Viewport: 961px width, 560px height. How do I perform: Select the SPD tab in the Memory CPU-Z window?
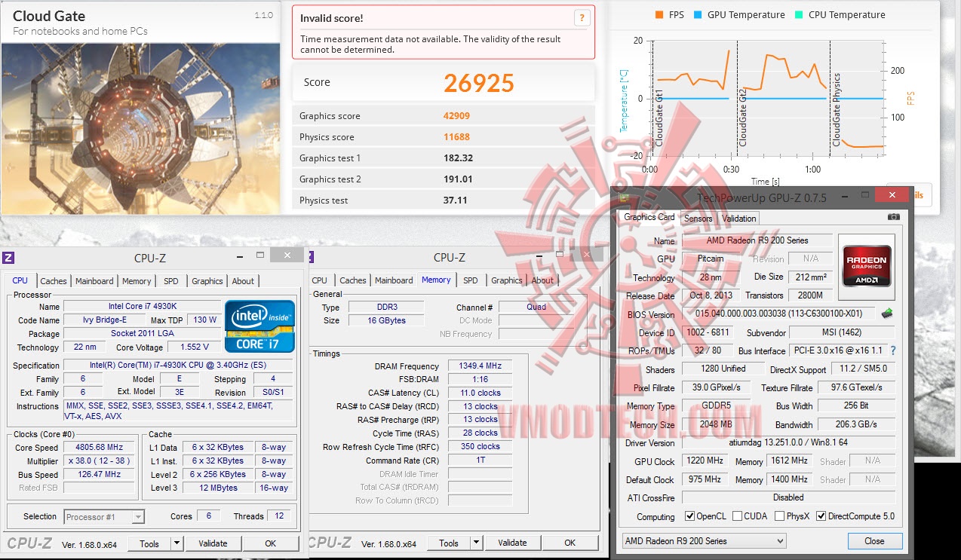[471, 280]
